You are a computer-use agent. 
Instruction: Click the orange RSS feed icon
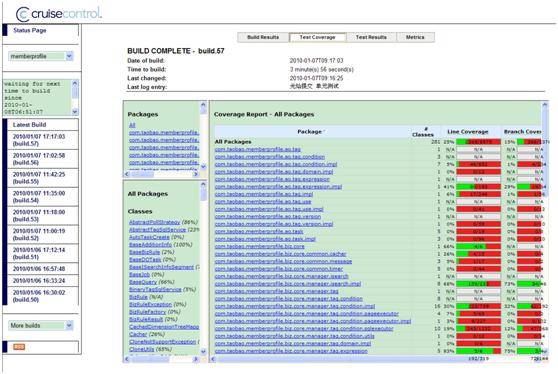[x=19, y=347]
